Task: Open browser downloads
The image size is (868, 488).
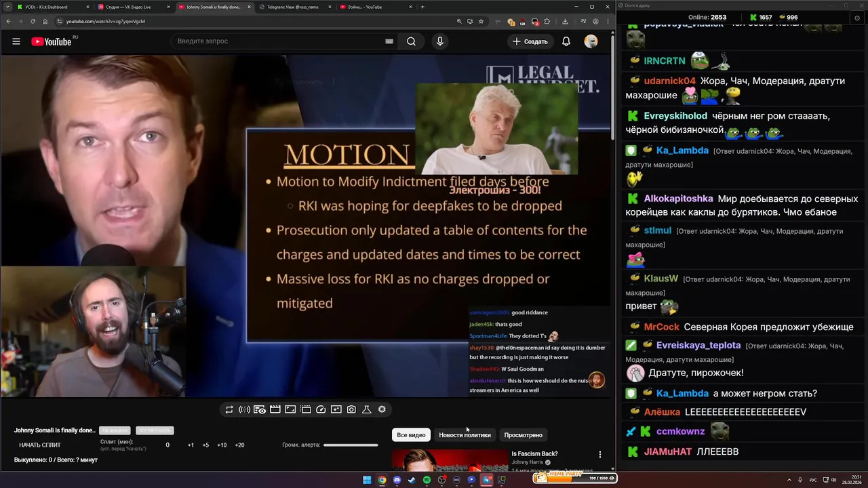Action: (565, 21)
